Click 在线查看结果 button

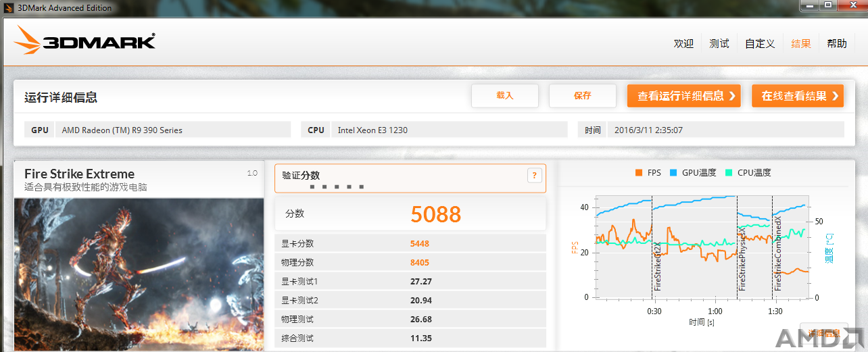[798, 96]
